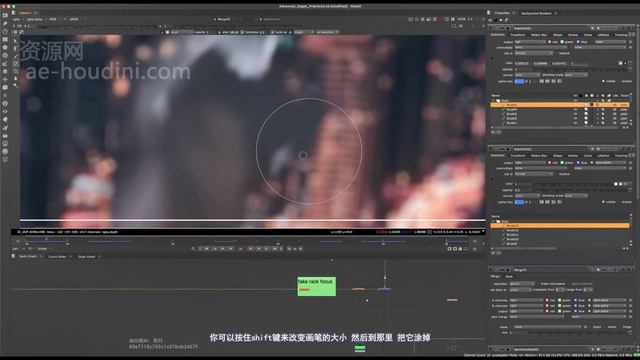This screenshot has height=360, width=640.
Task: Select Brush1 row in RotoPaint1 list
Action: tap(560, 122)
